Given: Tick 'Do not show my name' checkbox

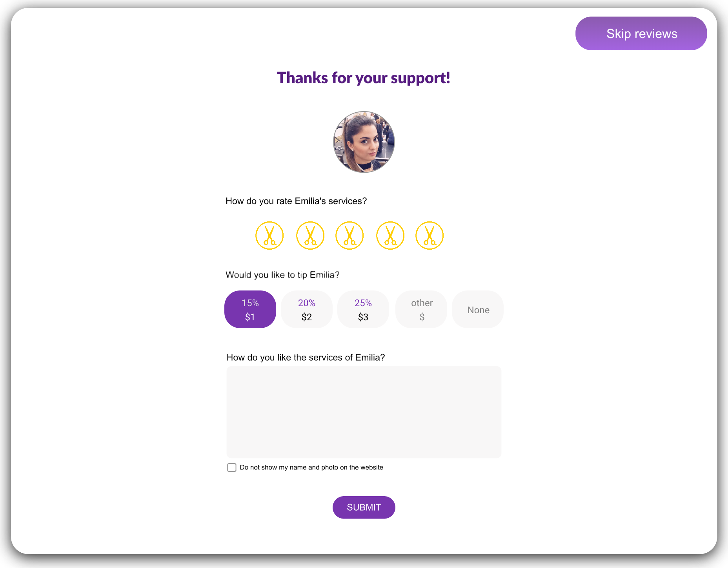Looking at the screenshot, I should [232, 468].
